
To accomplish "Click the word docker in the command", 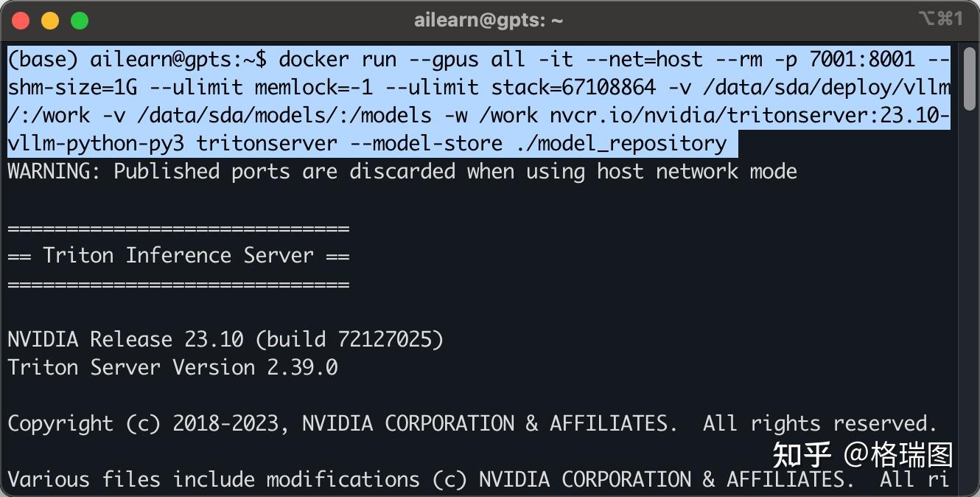I will (314, 59).
